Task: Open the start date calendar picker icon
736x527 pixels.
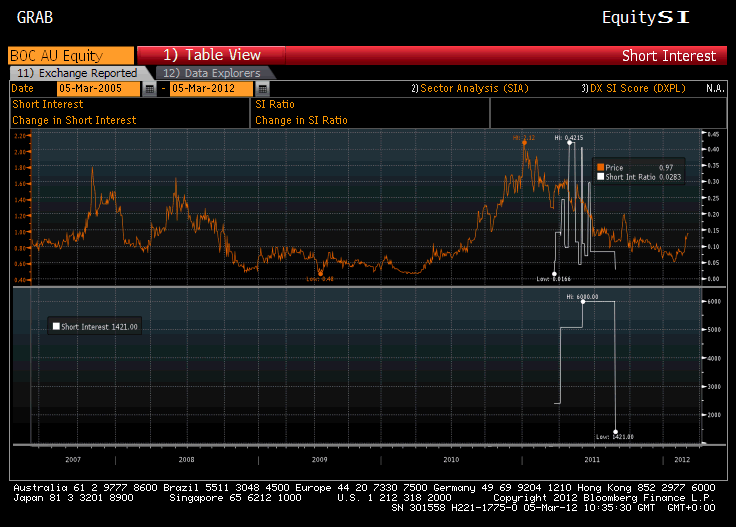Action: pyautogui.click(x=149, y=88)
